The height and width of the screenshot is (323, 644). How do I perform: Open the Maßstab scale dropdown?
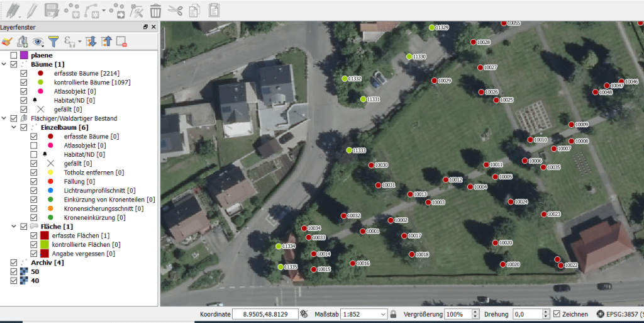click(382, 314)
